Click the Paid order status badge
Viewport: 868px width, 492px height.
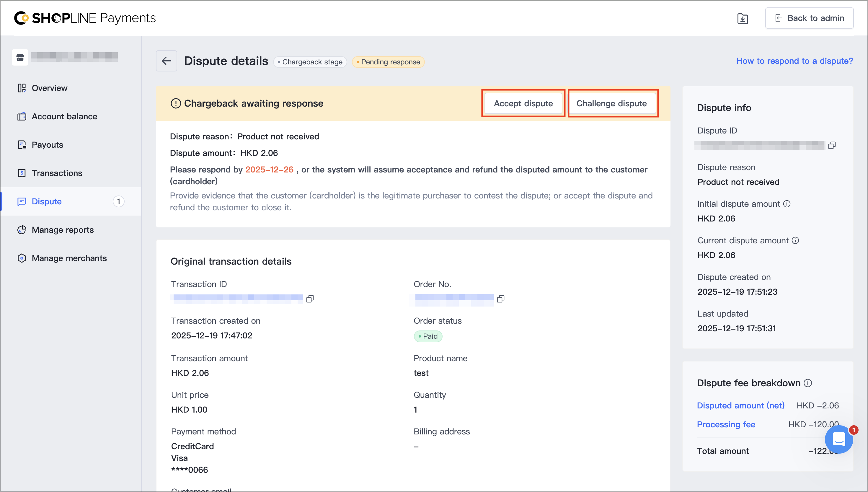pyautogui.click(x=428, y=336)
